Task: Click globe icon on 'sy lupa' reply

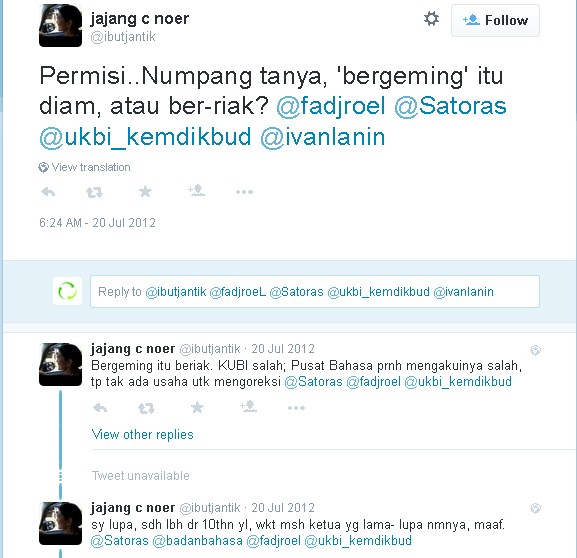Action: (535, 508)
